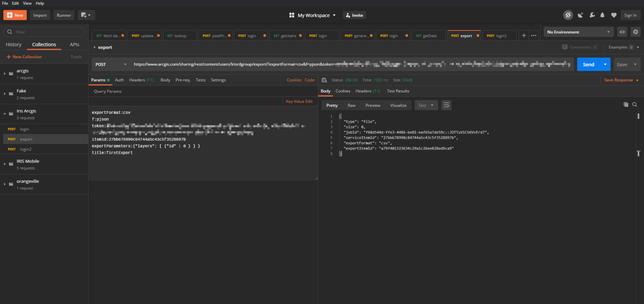This screenshot has width=644, height=304.
Task: Open the Cookies link beside Code
Action: point(294,80)
